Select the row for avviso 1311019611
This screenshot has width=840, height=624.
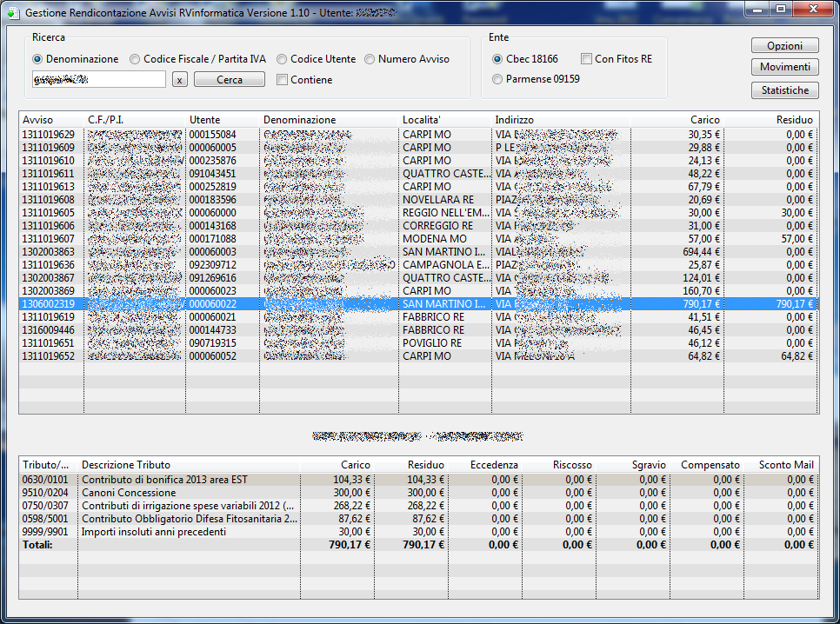point(418,174)
